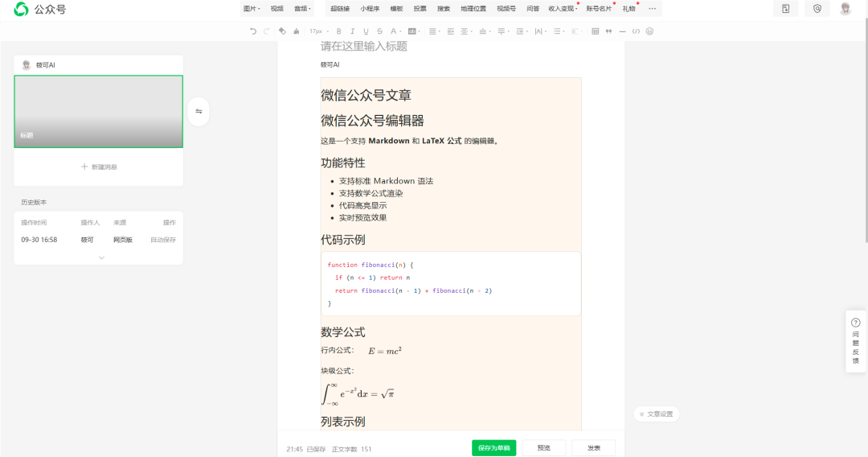Open the 视频 insert option
The width and height of the screenshot is (868, 457).
276,8
